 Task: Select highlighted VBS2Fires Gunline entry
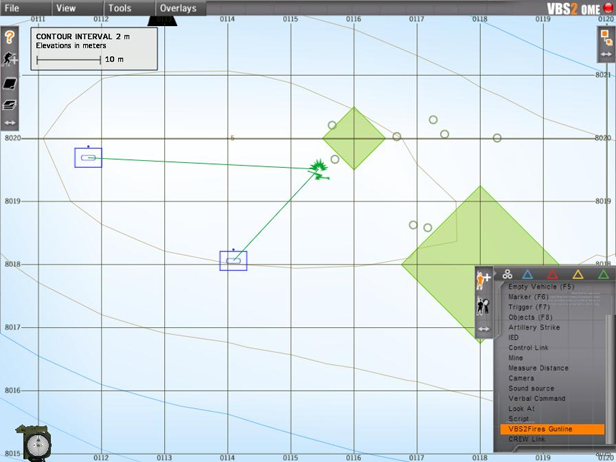(x=552, y=429)
